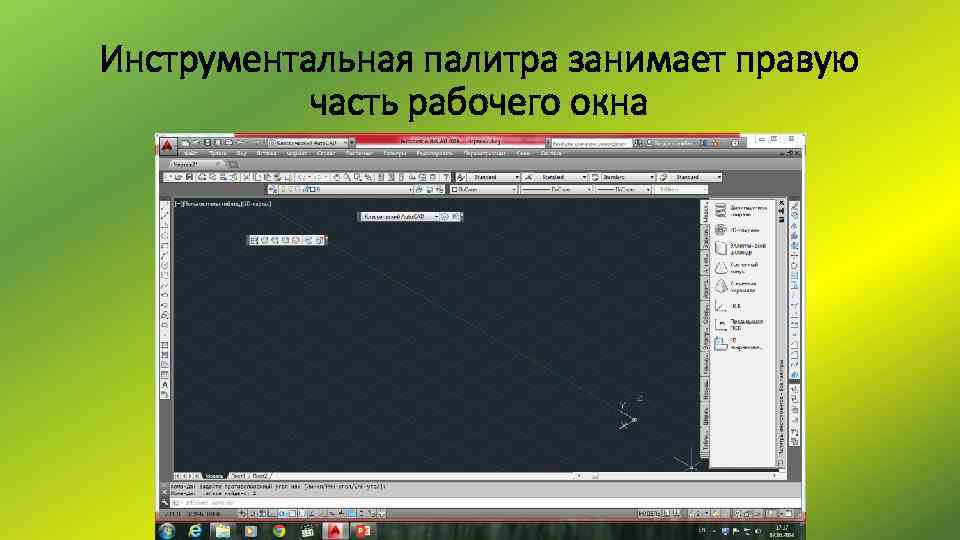Screen dimensions: 960x540
Task: Open the ByLayer lineweight dropdown
Action: coord(623,190)
